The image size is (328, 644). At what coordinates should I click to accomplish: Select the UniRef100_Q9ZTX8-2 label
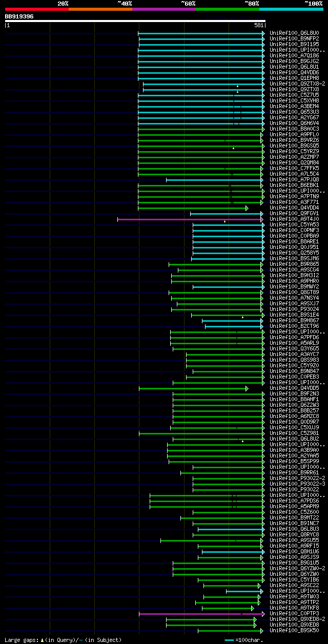pos(297,84)
